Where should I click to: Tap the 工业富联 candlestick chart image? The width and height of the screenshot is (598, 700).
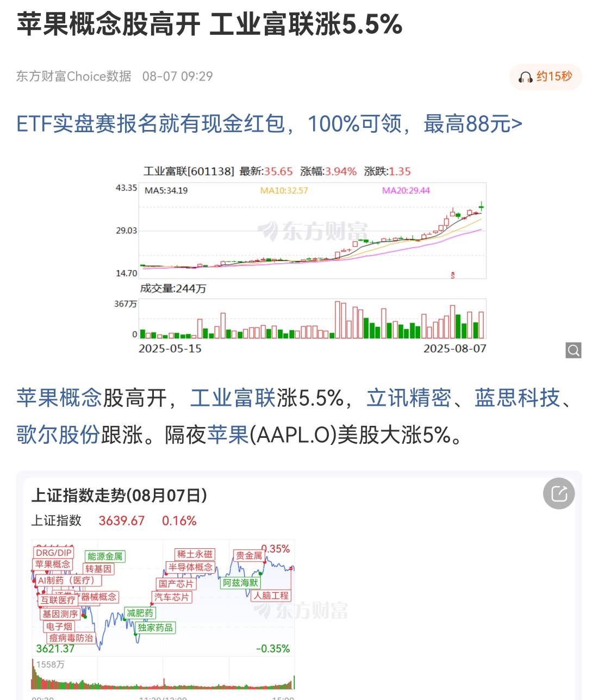(x=301, y=260)
